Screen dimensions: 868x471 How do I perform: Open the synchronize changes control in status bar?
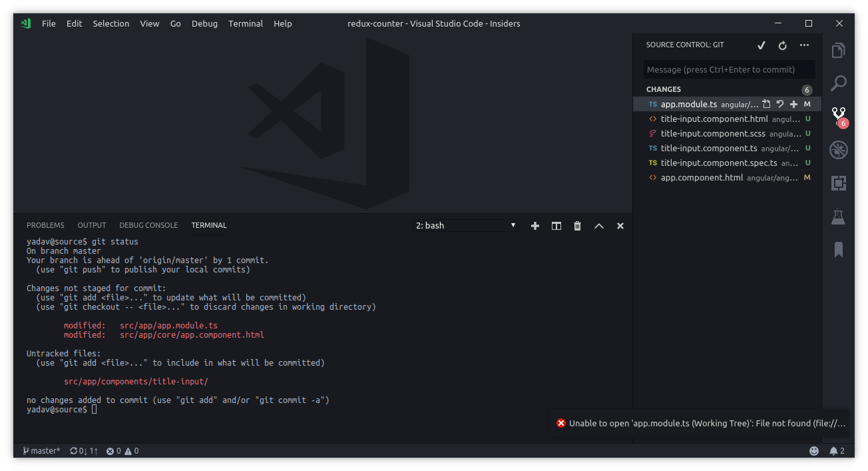coord(83,450)
